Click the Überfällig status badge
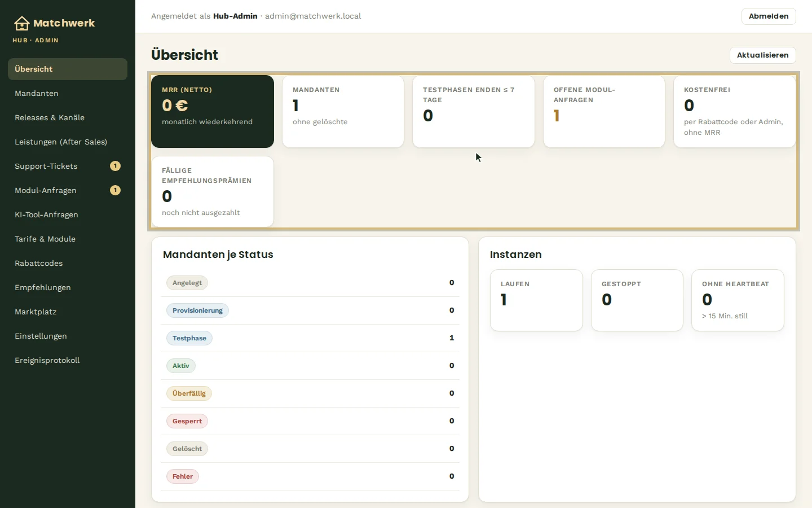The image size is (812, 508). pos(189,393)
